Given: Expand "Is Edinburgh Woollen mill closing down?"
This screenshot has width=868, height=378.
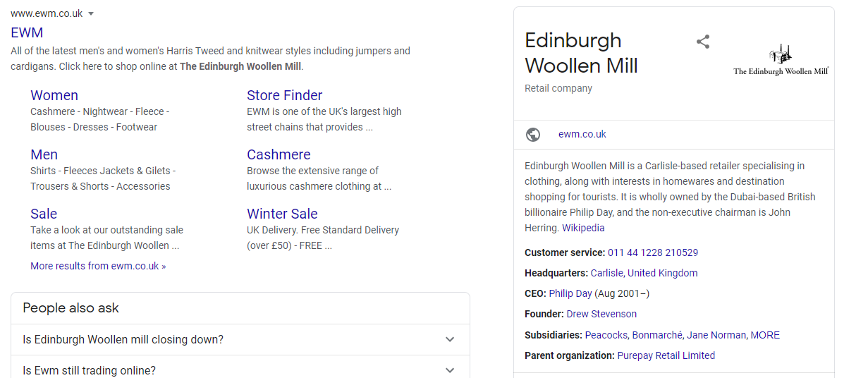Looking at the screenshot, I should pos(450,340).
